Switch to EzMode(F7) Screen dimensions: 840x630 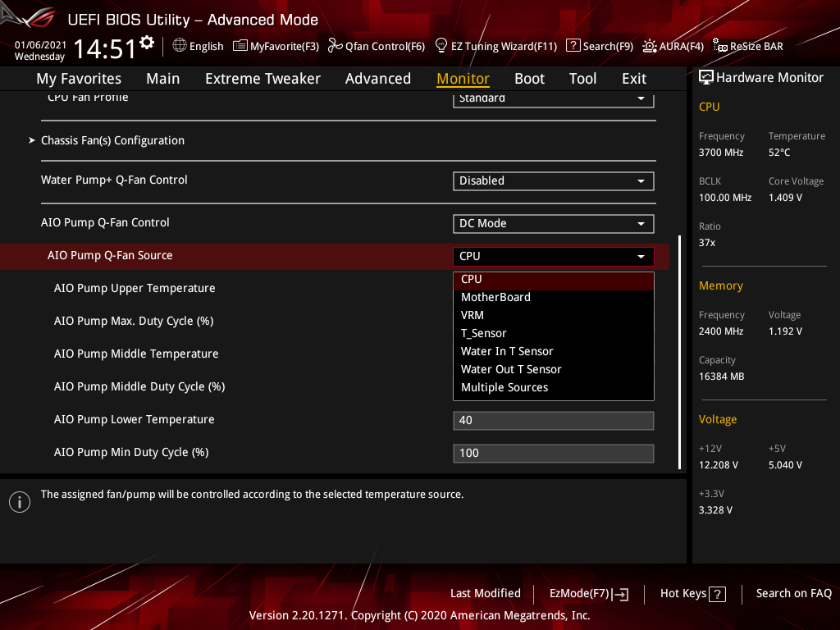[x=589, y=594]
